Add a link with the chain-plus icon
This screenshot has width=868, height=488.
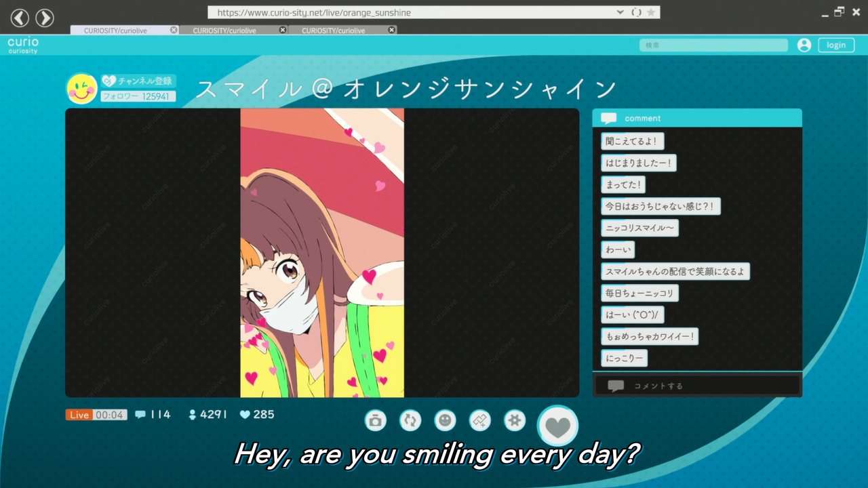coord(480,421)
